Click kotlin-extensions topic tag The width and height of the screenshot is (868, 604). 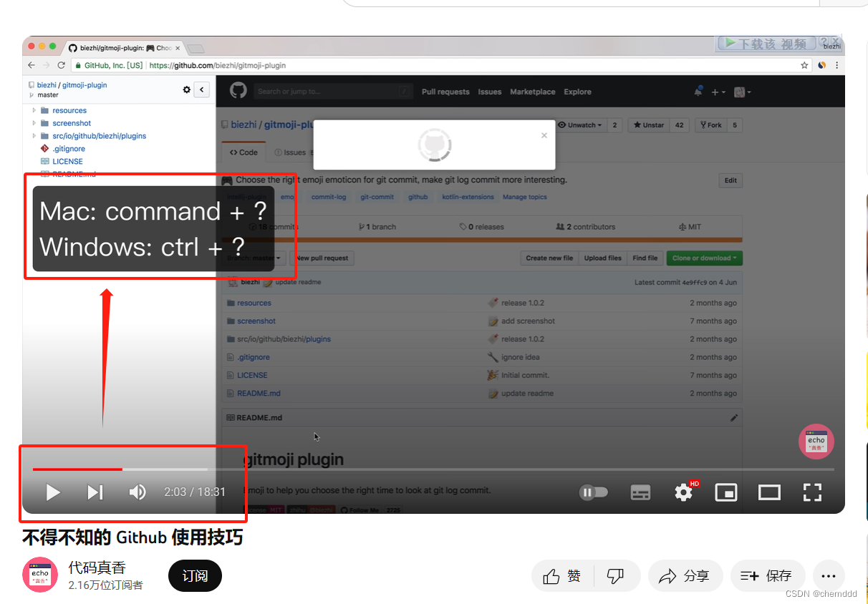[x=468, y=197]
